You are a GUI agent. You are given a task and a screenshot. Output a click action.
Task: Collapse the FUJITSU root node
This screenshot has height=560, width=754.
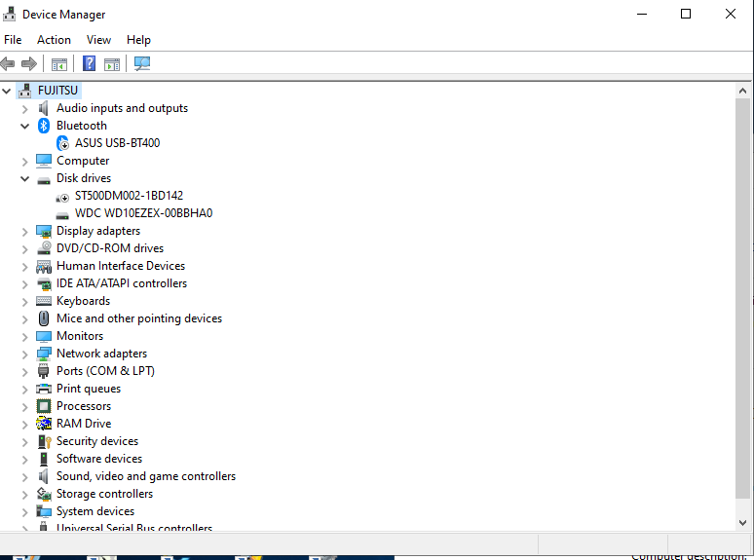pos(8,91)
